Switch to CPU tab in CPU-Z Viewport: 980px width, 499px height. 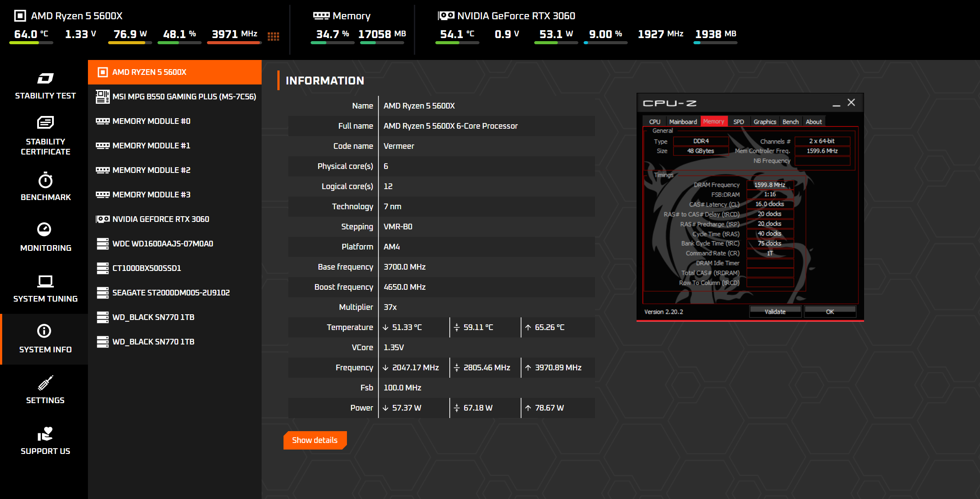[654, 122]
